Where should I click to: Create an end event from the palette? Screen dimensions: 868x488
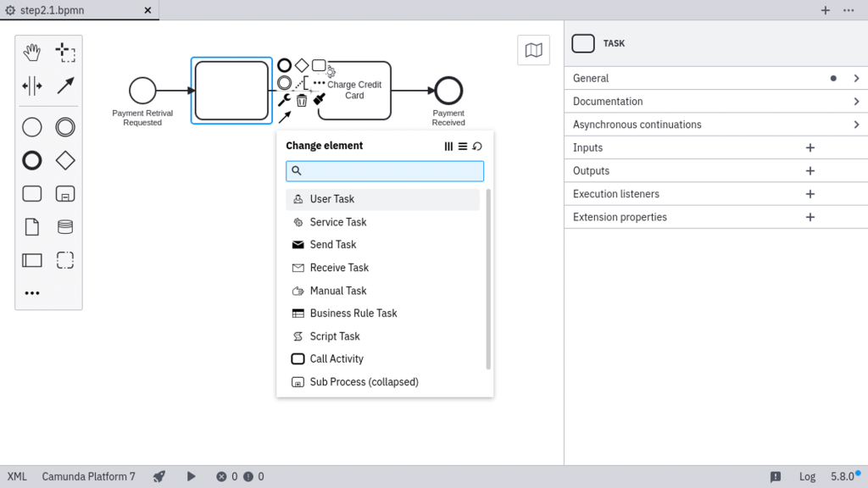32,160
